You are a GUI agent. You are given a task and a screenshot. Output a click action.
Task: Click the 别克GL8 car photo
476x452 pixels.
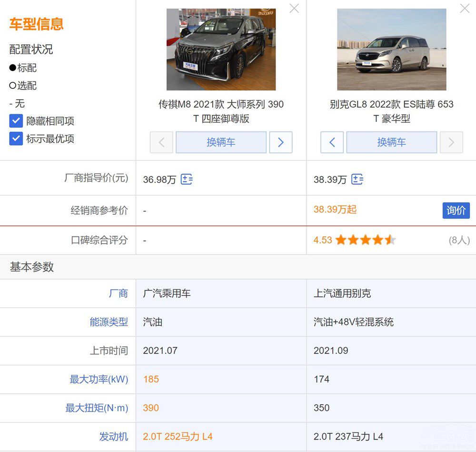[391, 50]
